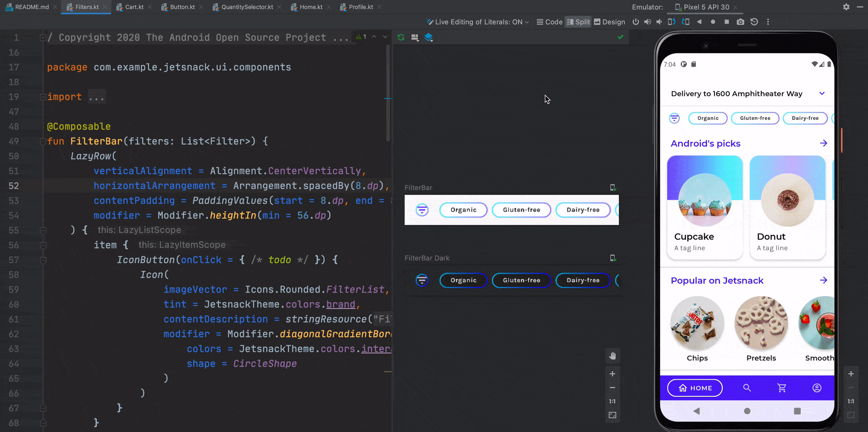Click the Gluten-free filter chip button
868x432 pixels.
(x=521, y=209)
